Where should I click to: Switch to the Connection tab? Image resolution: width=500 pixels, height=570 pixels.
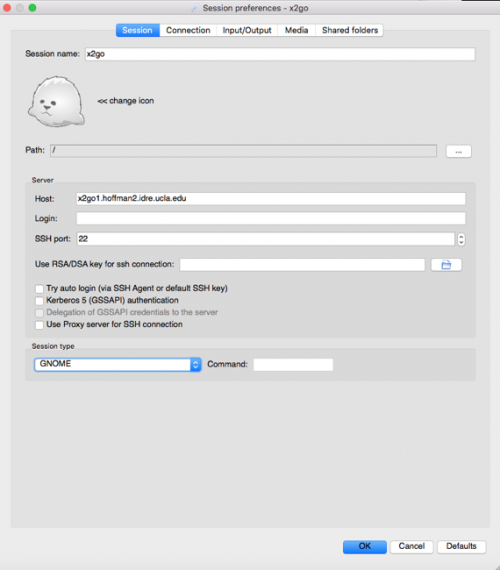click(x=188, y=30)
